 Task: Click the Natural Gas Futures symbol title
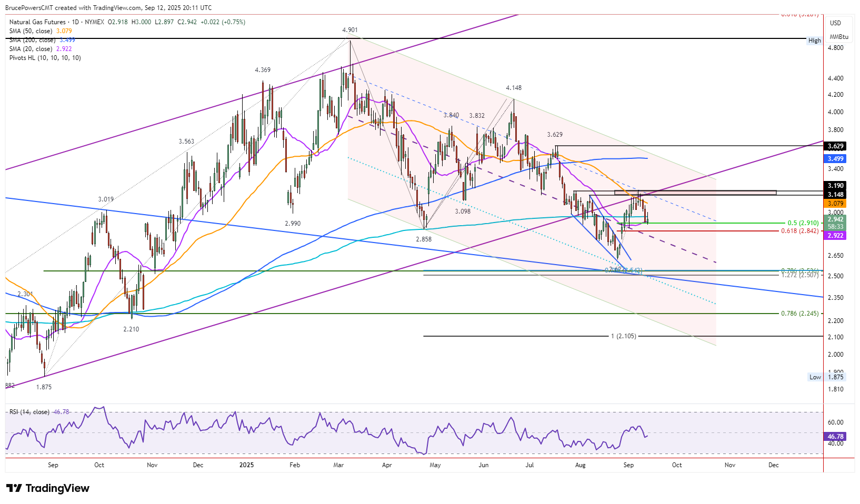[x=37, y=22]
